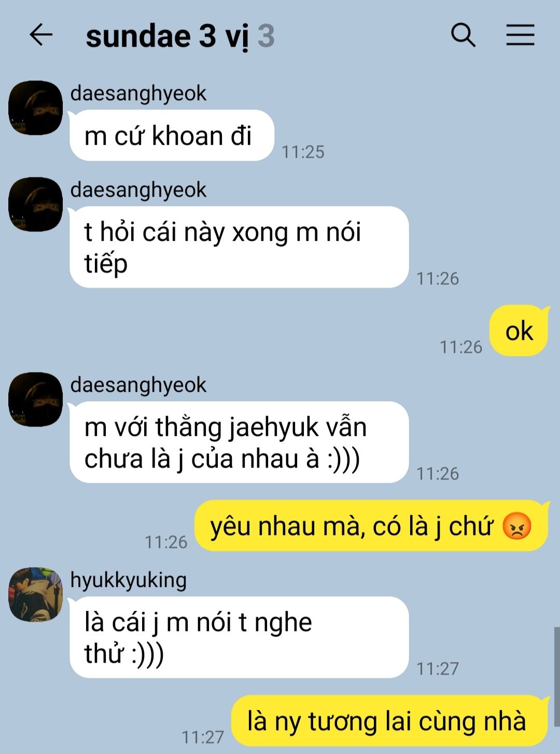
Task: Tap daesanghyeok's avatar beside 't hỏi cái này'
Action: click(35, 204)
